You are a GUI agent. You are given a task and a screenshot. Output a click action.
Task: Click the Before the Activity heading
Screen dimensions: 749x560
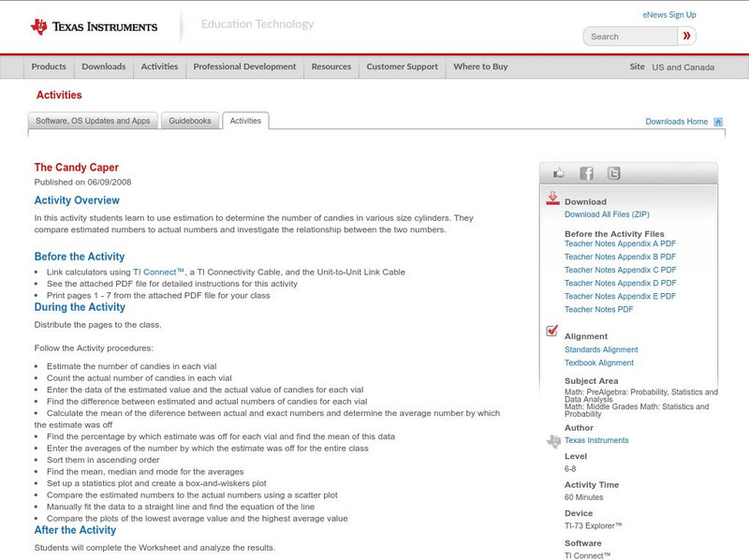click(x=80, y=257)
